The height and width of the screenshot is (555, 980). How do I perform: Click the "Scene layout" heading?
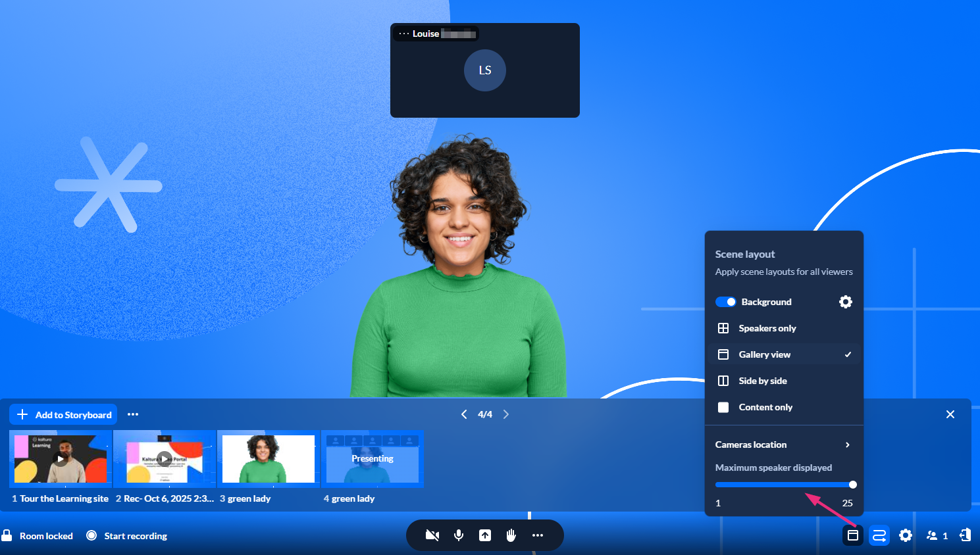[745, 254]
